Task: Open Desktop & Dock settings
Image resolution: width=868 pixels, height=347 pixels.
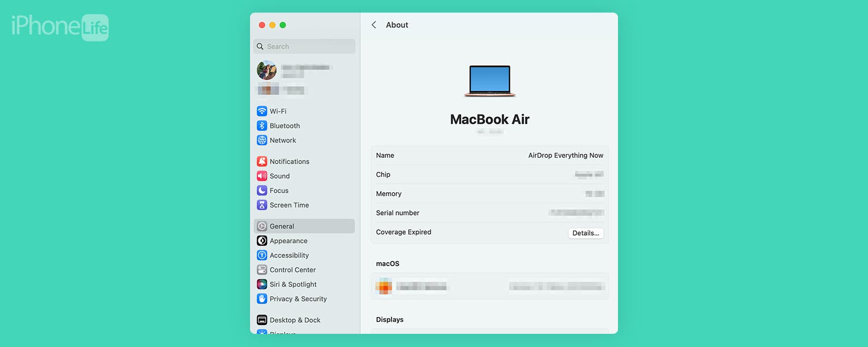Action: [295, 320]
